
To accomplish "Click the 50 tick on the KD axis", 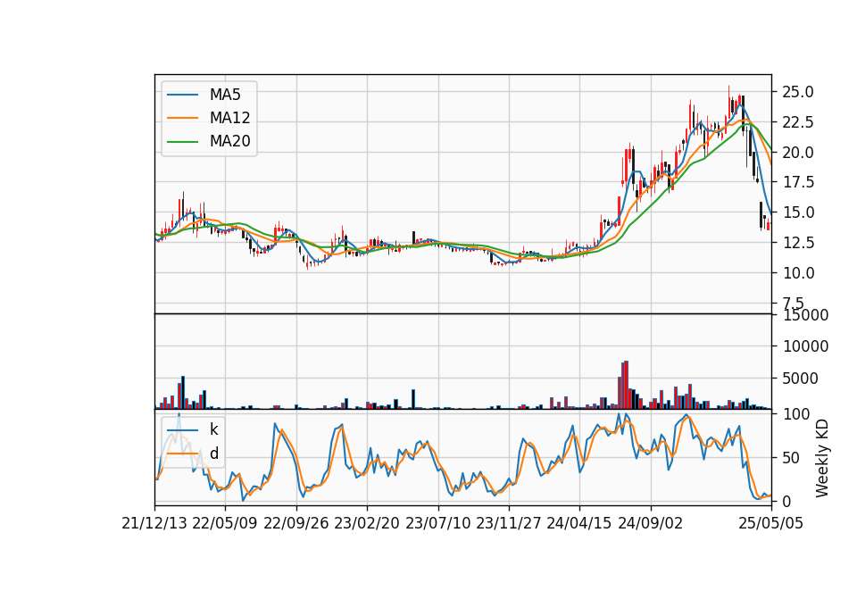I will [x=791, y=457].
